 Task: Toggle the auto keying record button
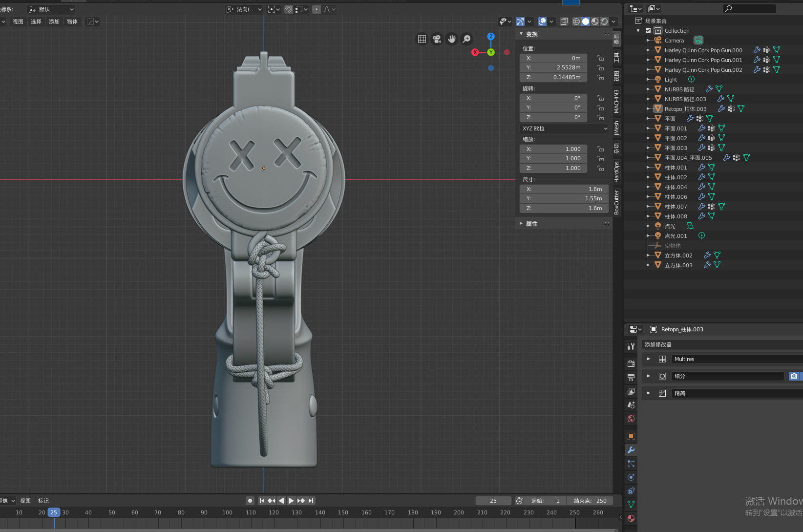click(x=250, y=501)
